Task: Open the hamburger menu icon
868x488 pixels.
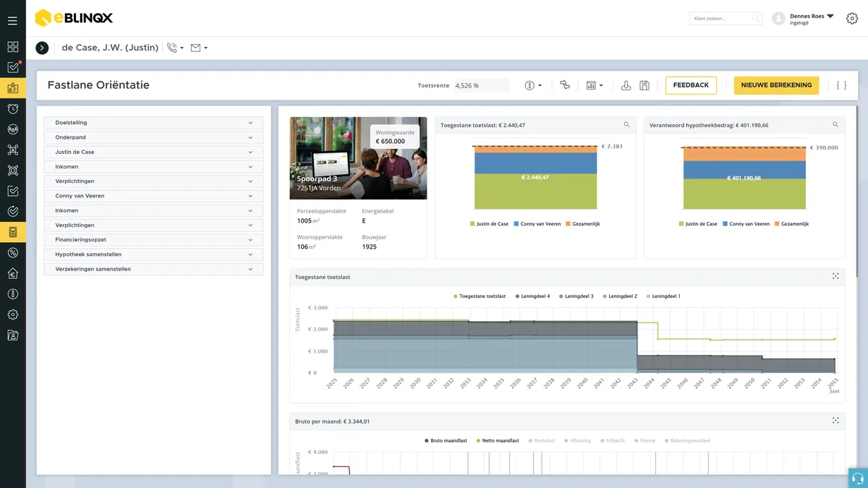Action: [x=12, y=21]
